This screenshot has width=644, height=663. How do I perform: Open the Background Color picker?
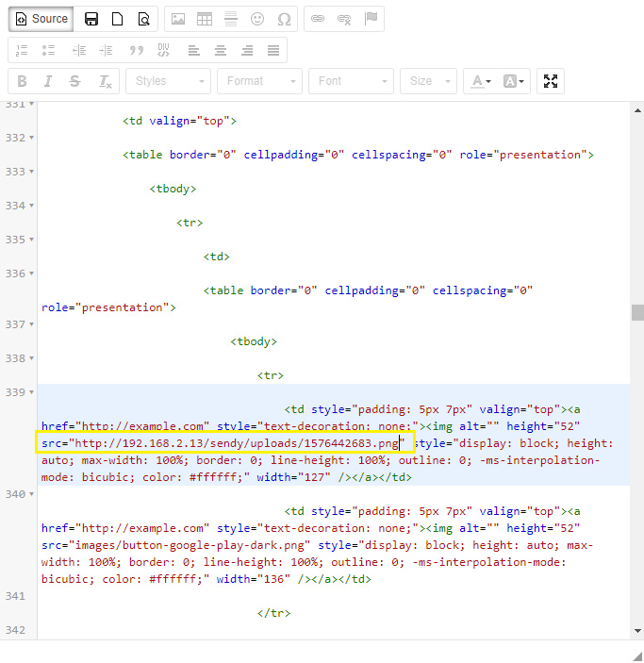515,81
